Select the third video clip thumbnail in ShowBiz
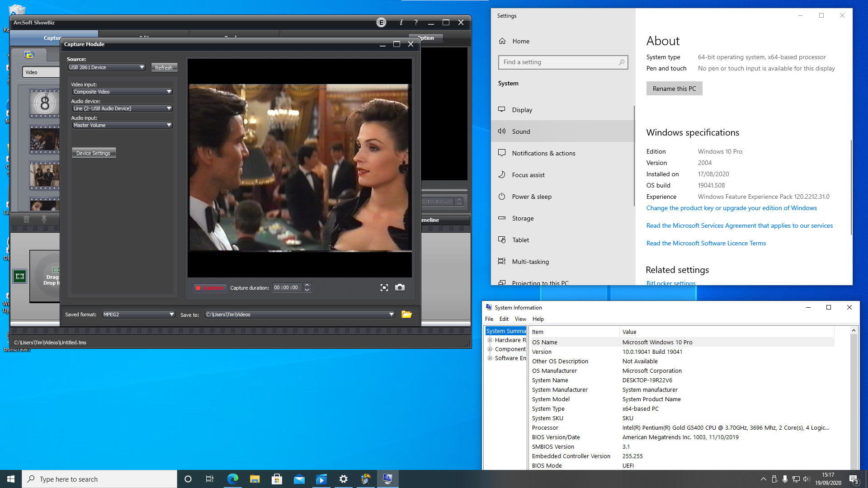 [x=44, y=175]
